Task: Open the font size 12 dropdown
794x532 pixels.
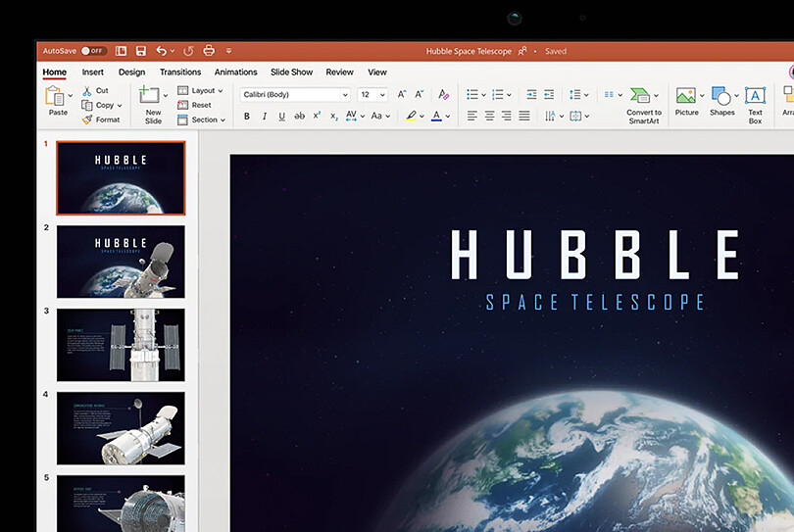Action: [381, 95]
